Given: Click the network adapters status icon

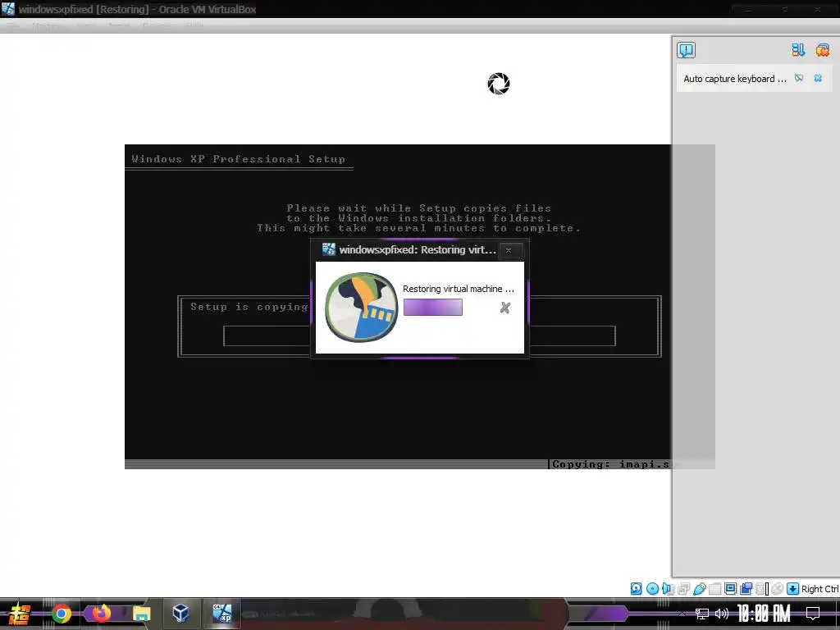Looking at the screenshot, I should (x=683, y=589).
